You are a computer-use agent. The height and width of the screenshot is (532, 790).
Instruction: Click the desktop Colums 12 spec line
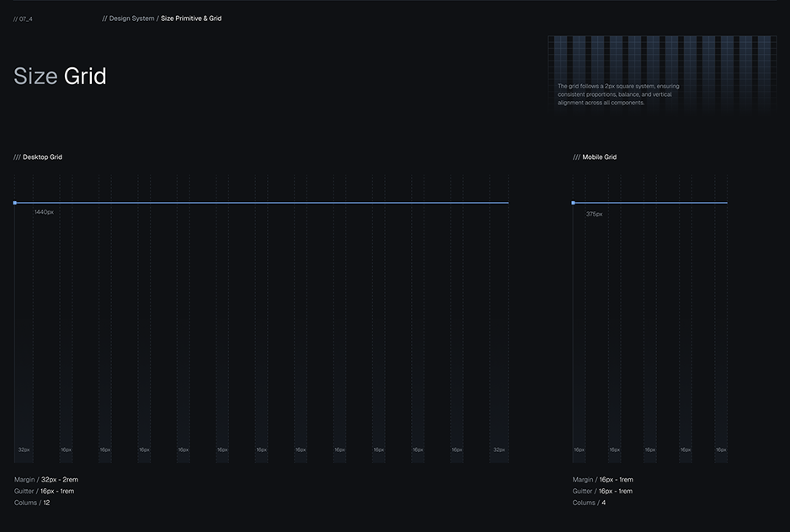[32, 503]
